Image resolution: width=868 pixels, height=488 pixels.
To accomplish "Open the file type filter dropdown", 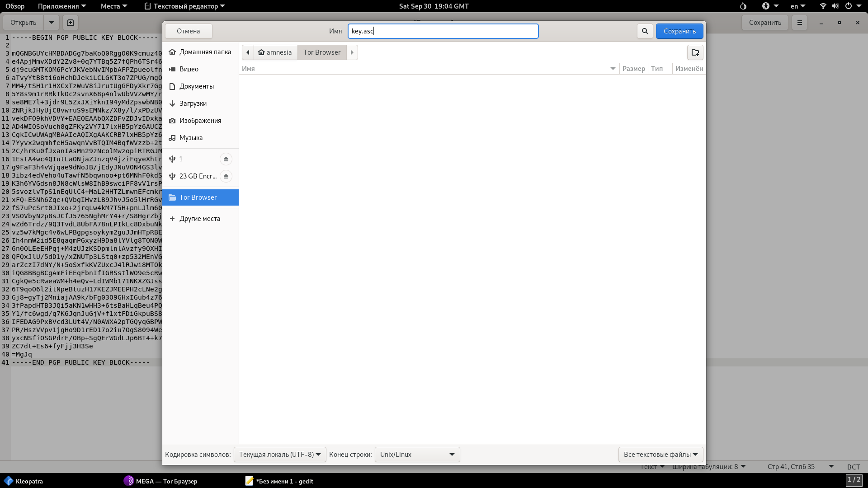I will (x=660, y=455).
